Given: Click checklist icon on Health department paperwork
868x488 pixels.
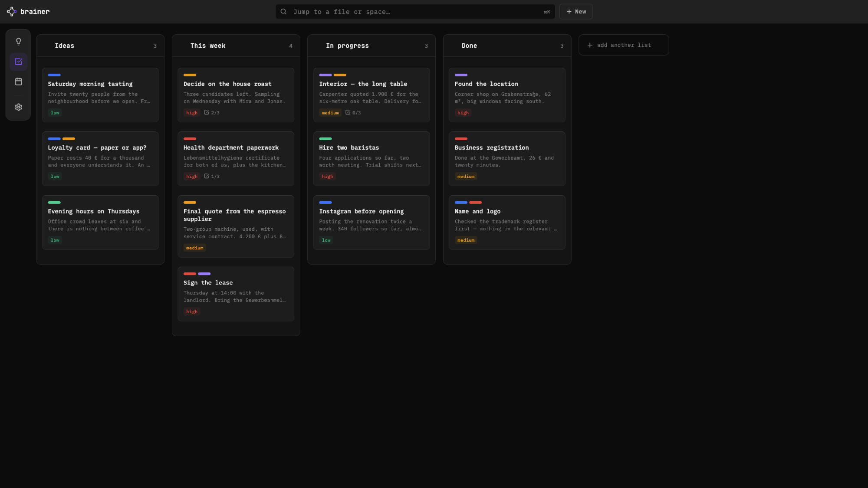Looking at the screenshot, I should 207,176.
